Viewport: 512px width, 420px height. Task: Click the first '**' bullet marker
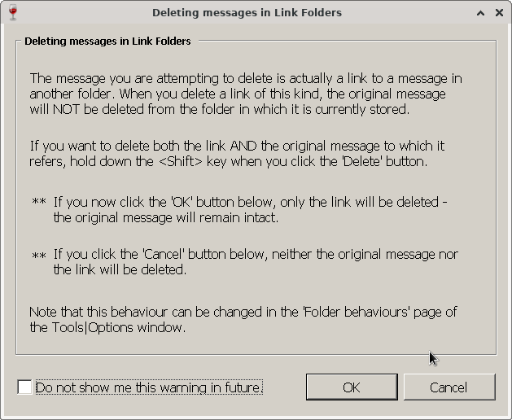[38, 203]
